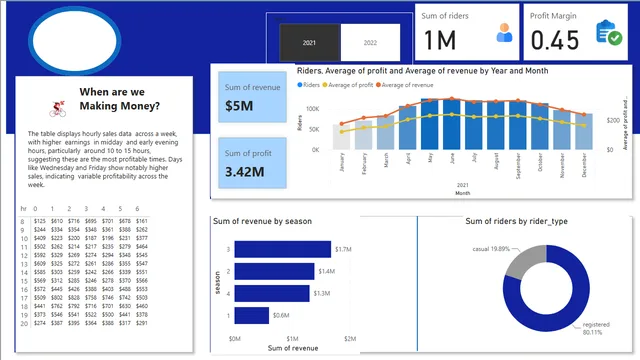Click the Sum of riders by rider_type title
Image resolution: width=640 pixels, height=360 pixels.
point(516,221)
